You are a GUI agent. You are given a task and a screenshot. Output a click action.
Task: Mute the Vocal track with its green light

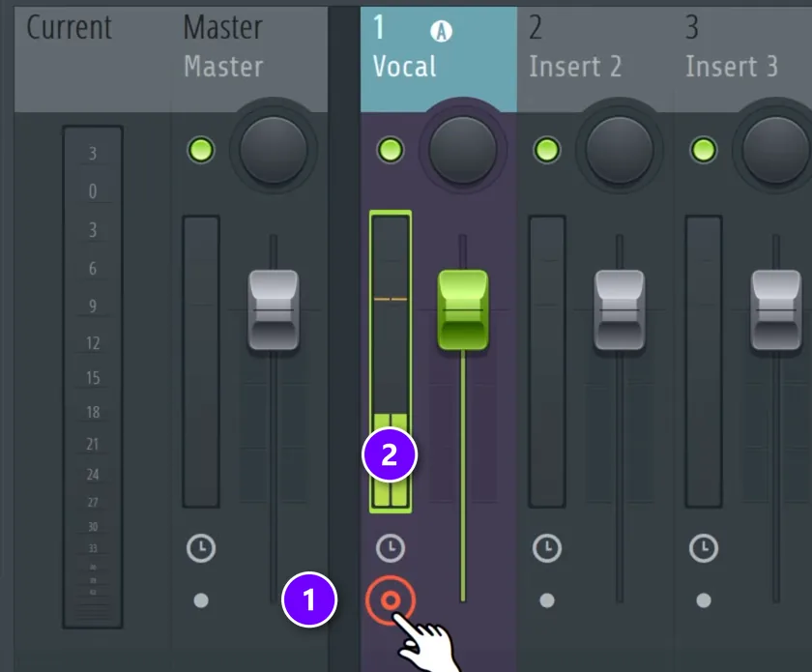click(390, 150)
